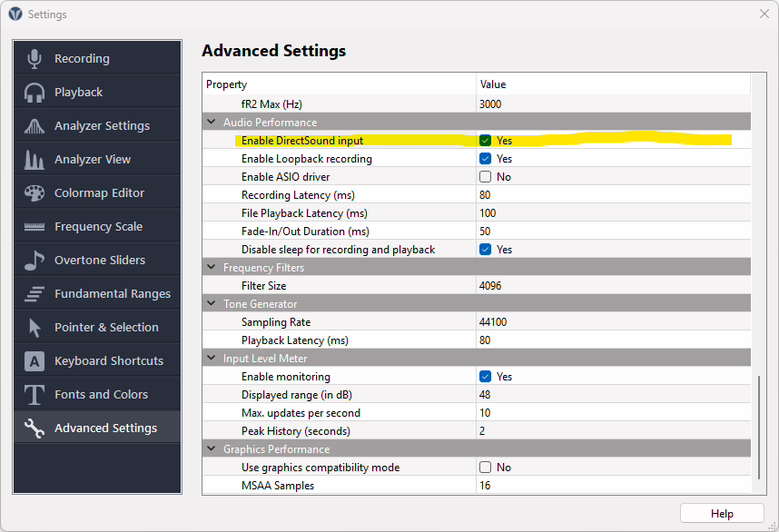Open Playback settings via headphones icon
Image resolution: width=779 pixels, height=532 pixels.
[x=34, y=92]
